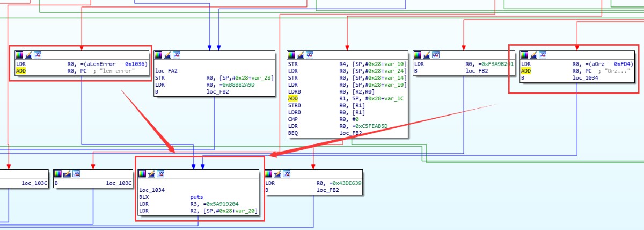Click the "LDR R0, [SP,#0x28+var_24]" instruction
Image resolution: width=644 pixels, height=230 pixels.
pos(347,71)
